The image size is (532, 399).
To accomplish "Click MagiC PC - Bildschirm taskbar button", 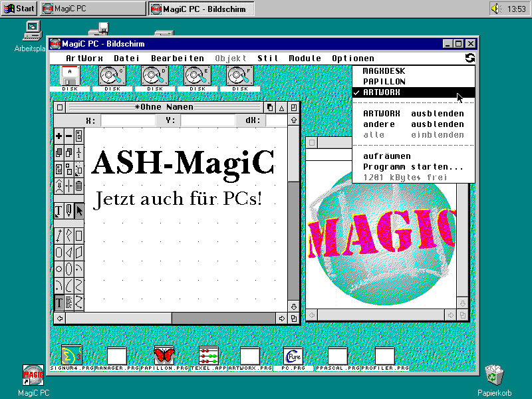I will pyautogui.click(x=201, y=9).
